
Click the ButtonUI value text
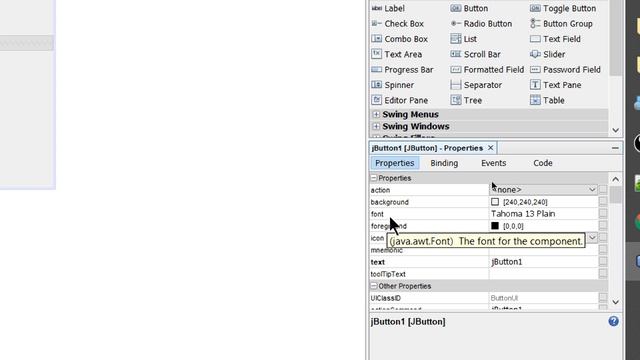tap(504, 298)
